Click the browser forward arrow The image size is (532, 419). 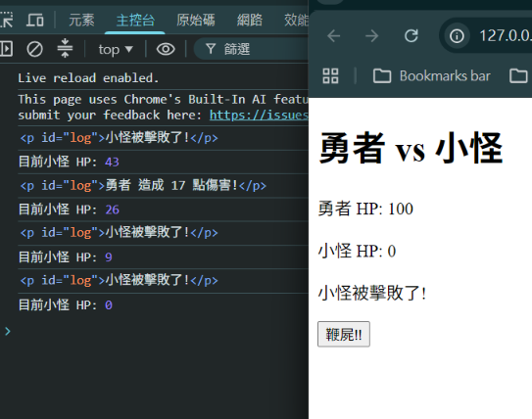click(x=372, y=35)
